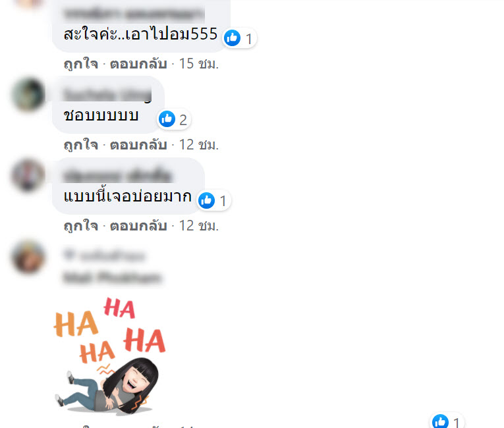
Task: Like the แบบนี้เจอบ่อยมาก comment using ถูกใจ
Action: tap(81, 226)
